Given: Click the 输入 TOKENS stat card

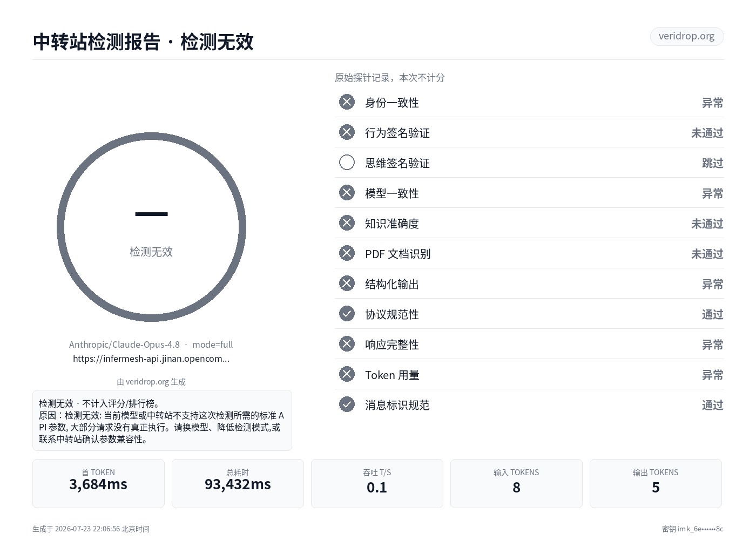Looking at the screenshot, I should pyautogui.click(x=516, y=483).
